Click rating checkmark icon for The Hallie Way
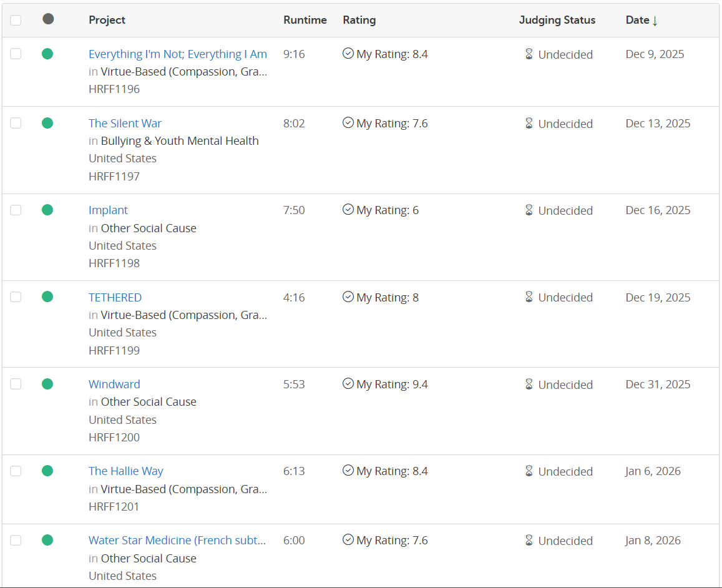The height and width of the screenshot is (588, 722). click(348, 471)
